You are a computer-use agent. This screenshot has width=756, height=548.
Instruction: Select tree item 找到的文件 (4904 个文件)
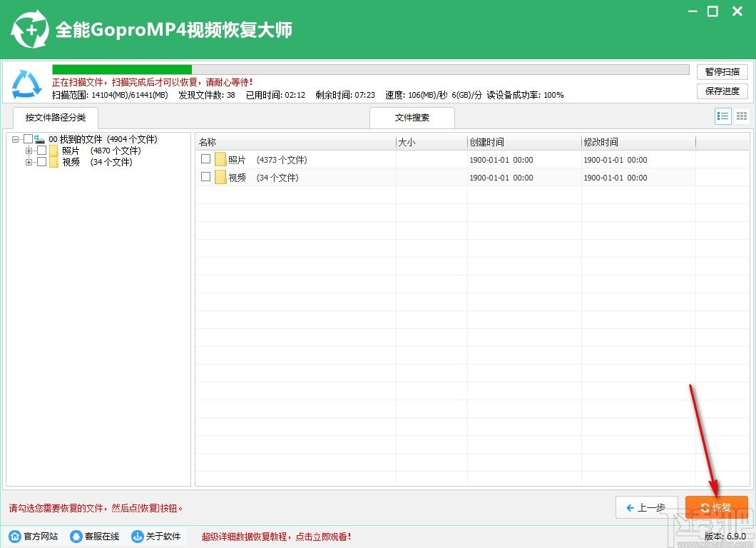103,139
